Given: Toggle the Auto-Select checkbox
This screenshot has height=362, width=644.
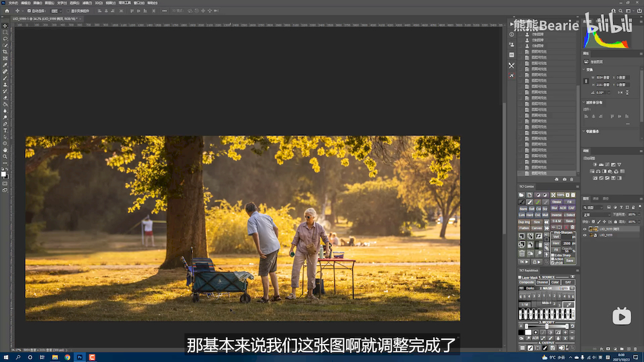Looking at the screenshot, I should pos(29,11).
